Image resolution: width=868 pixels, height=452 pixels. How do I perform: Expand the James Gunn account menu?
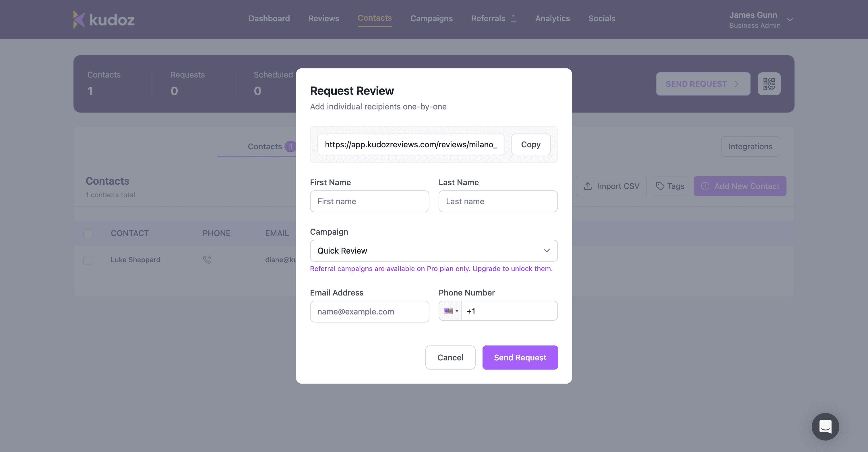(x=789, y=20)
